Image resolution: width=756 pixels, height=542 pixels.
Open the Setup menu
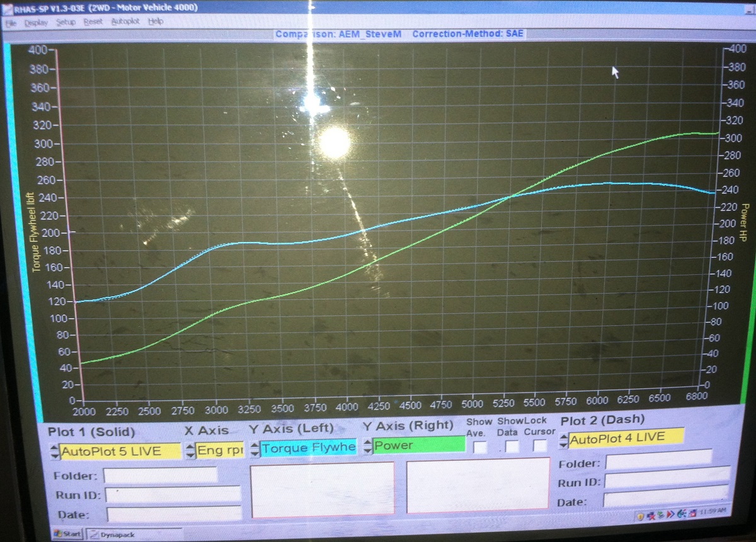click(x=66, y=22)
